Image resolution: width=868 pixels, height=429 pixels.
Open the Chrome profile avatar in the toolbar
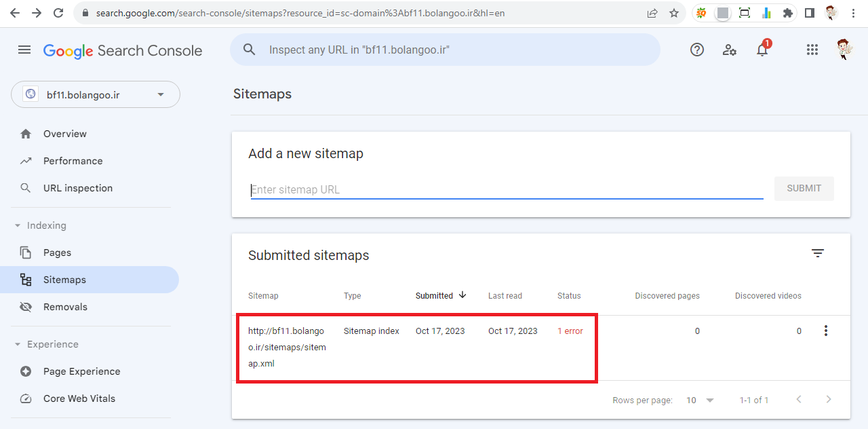(x=831, y=13)
